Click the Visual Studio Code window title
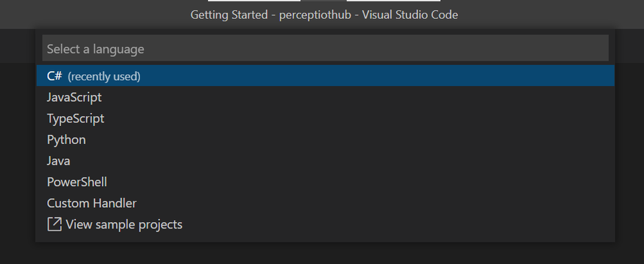Screen dimensions: 644x264 pos(324,14)
